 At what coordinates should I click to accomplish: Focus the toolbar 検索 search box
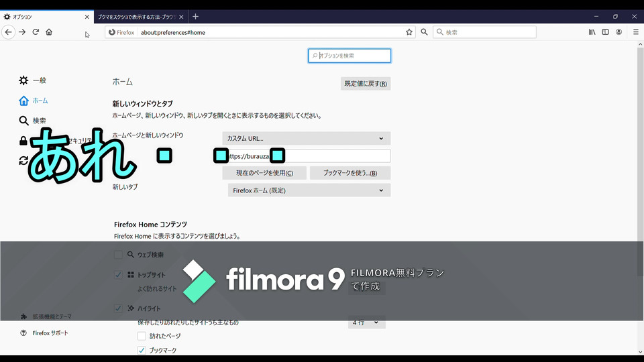click(484, 32)
